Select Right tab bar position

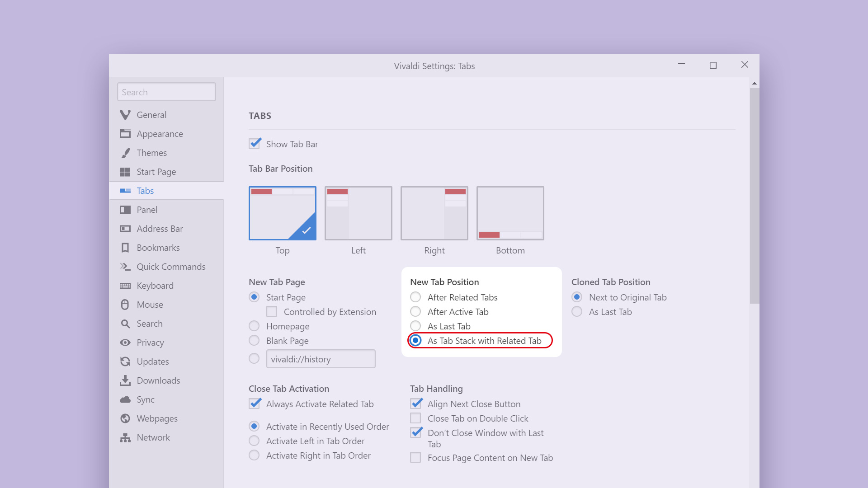coord(434,213)
